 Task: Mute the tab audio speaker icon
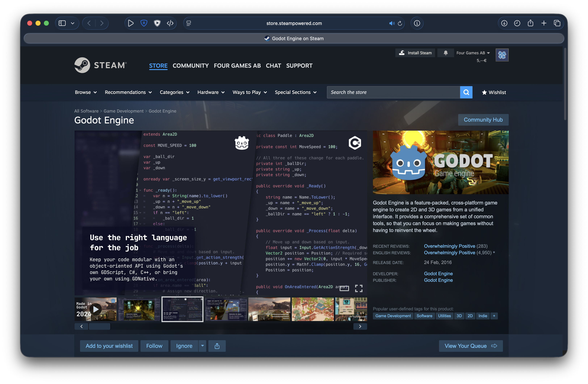[x=392, y=23]
